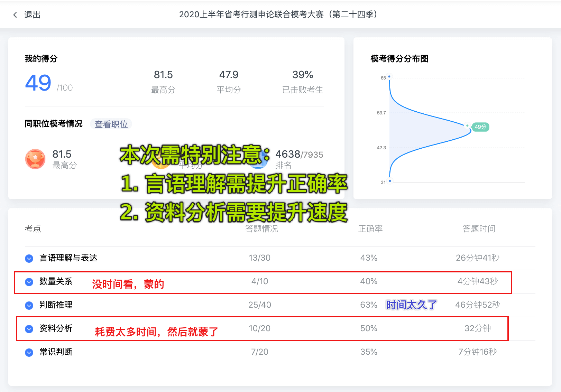Click the 正确率 column header
The image size is (561, 392).
point(370,228)
